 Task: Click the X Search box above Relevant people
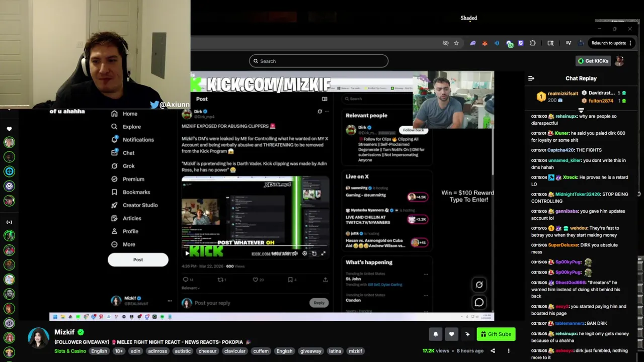(x=386, y=99)
